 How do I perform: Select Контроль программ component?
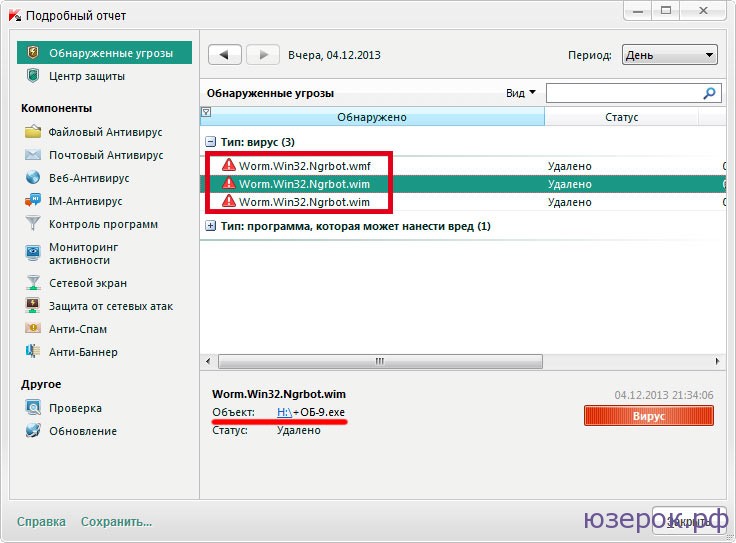103,224
